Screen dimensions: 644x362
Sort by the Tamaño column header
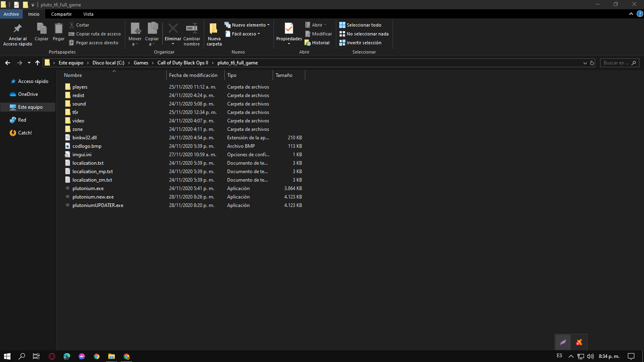point(284,75)
